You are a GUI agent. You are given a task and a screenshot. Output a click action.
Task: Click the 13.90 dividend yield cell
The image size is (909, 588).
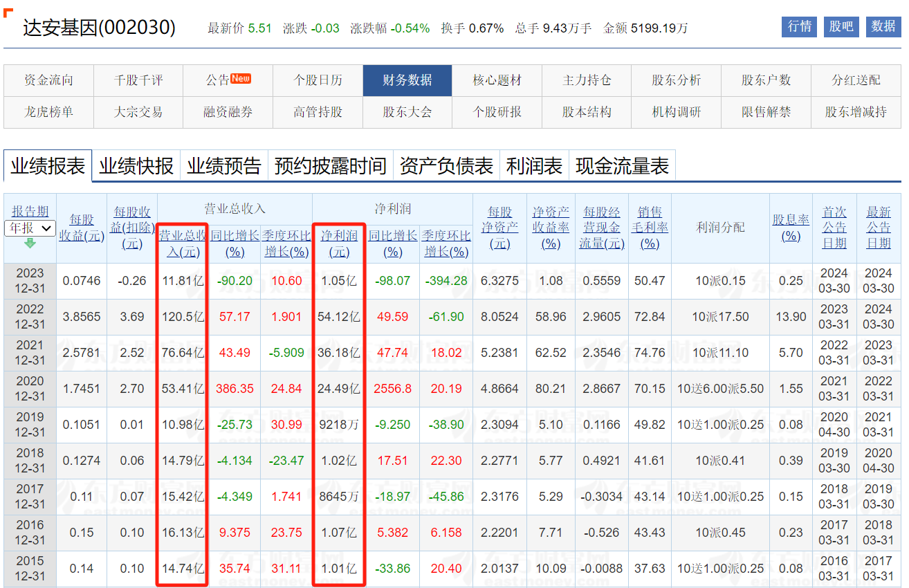[791, 317]
